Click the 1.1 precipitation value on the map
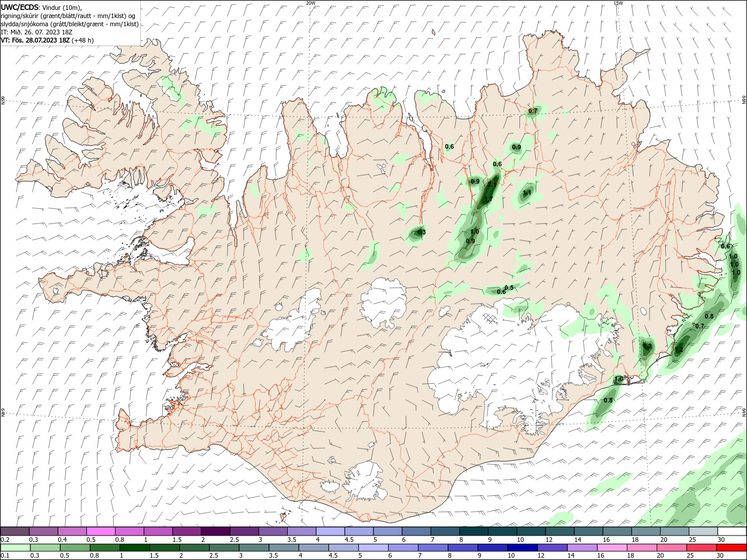The image size is (747, 560). [527, 192]
